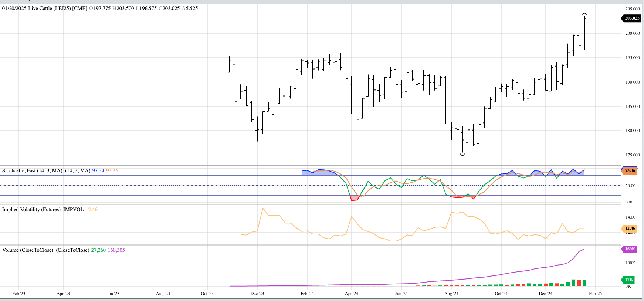Click the 50.00 stochastic midline label
This screenshot has height=301, width=644.
630,186
